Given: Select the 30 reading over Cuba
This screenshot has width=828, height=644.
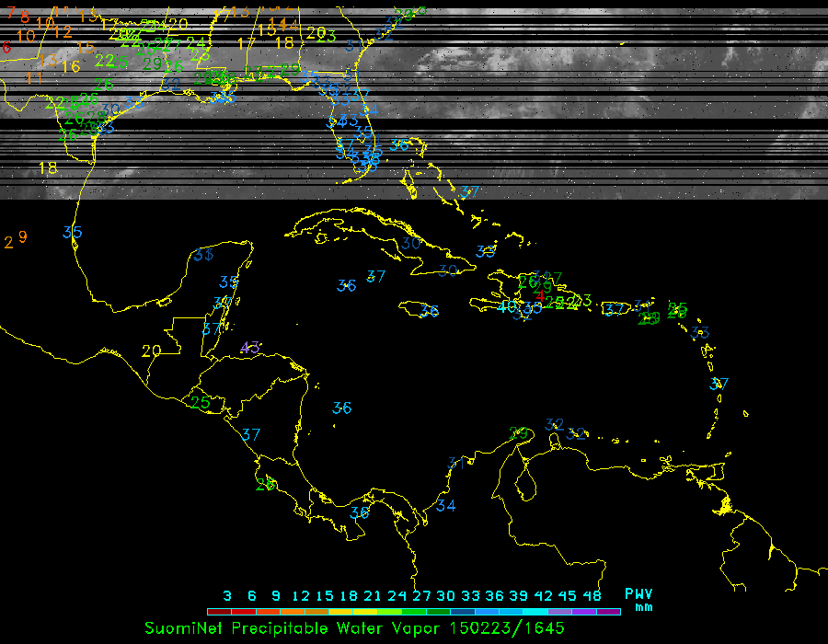Looking at the screenshot, I should click(x=411, y=244).
